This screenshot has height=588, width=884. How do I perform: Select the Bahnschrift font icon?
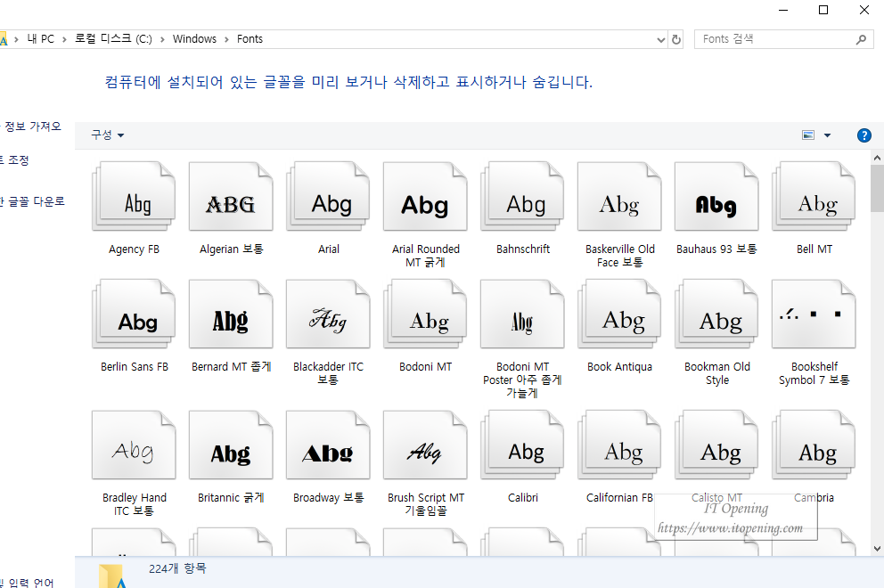522,196
